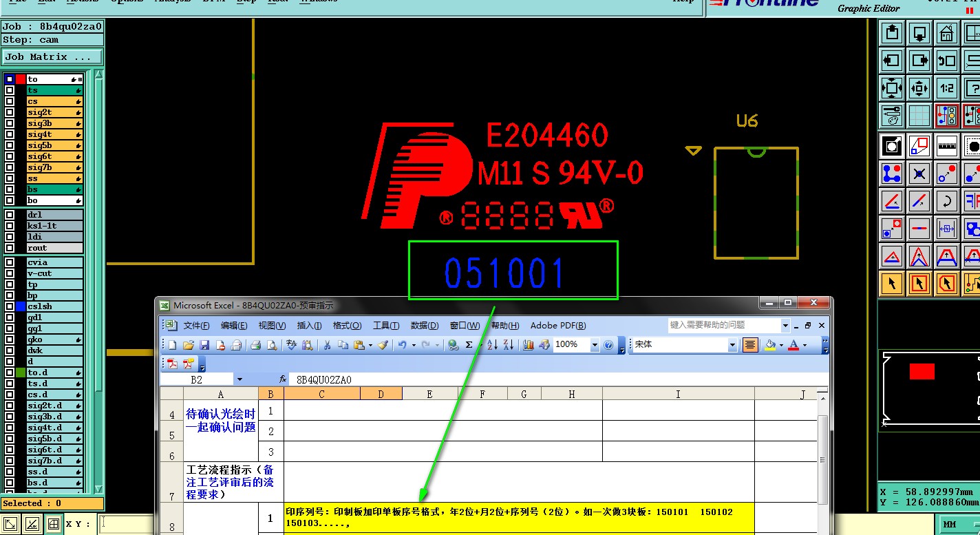Open the font color dropdown arrow
The width and height of the screenshot is (980, 535).
[805, 345]
